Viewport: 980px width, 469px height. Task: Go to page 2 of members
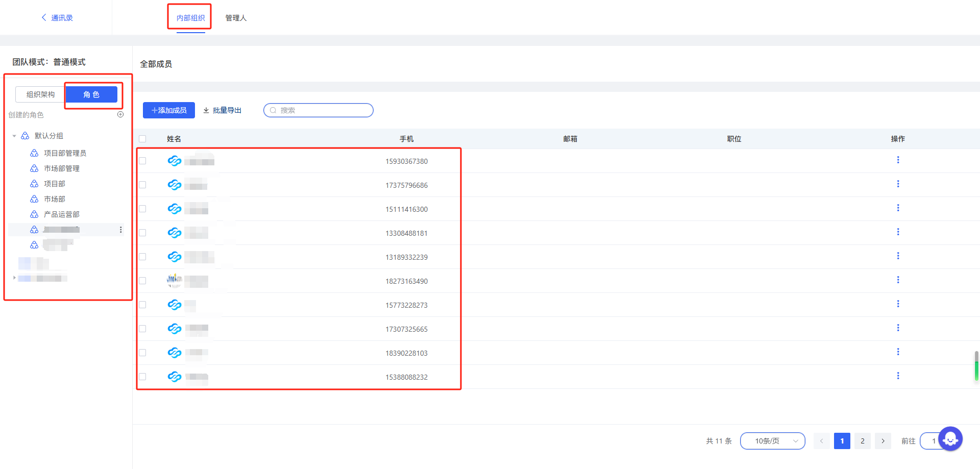point(862,441)
